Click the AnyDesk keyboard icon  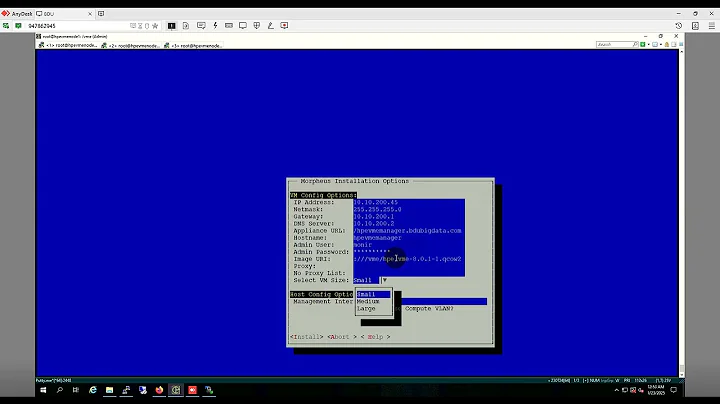(x=229, y=26)
